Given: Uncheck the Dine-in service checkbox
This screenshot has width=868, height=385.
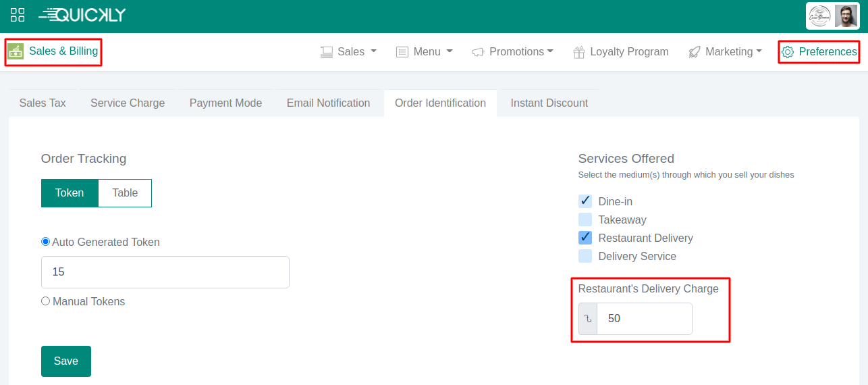Looking at the screenshot, I should coord(585,201).
